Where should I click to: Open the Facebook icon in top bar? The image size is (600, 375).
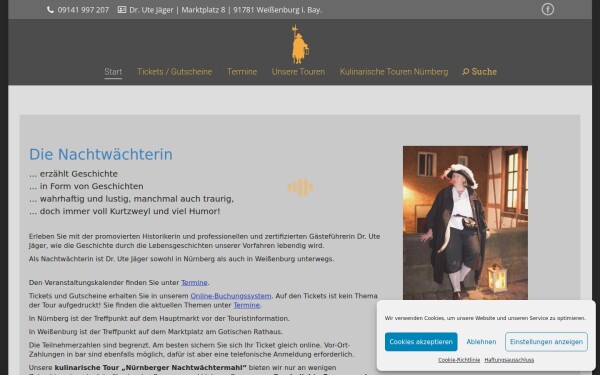coord(548,9)
